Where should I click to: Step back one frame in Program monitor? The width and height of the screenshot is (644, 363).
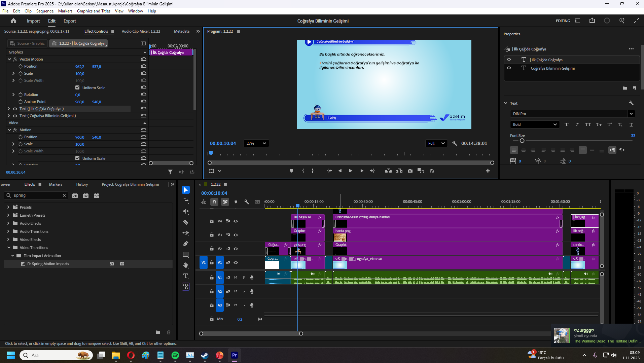[x=340, y=171]
